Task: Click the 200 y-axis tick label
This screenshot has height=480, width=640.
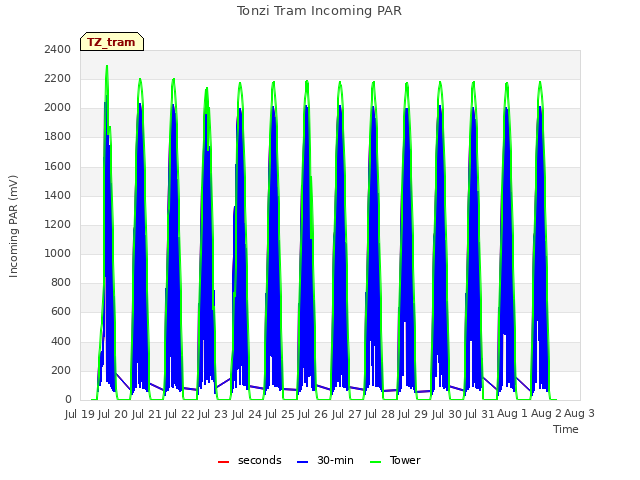Action: click(61, 371)
